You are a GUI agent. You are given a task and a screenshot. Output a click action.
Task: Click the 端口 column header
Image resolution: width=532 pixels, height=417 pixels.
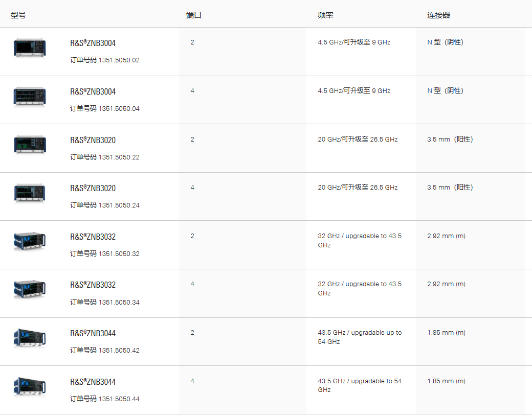pos(193,15)
